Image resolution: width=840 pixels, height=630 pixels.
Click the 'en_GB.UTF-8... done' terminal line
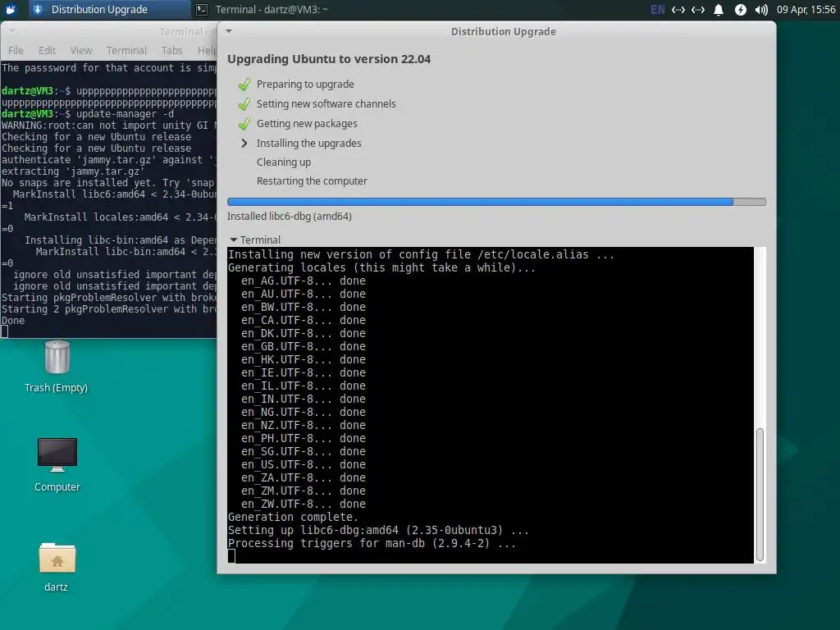pyautogui.click(x=304, y=347)
